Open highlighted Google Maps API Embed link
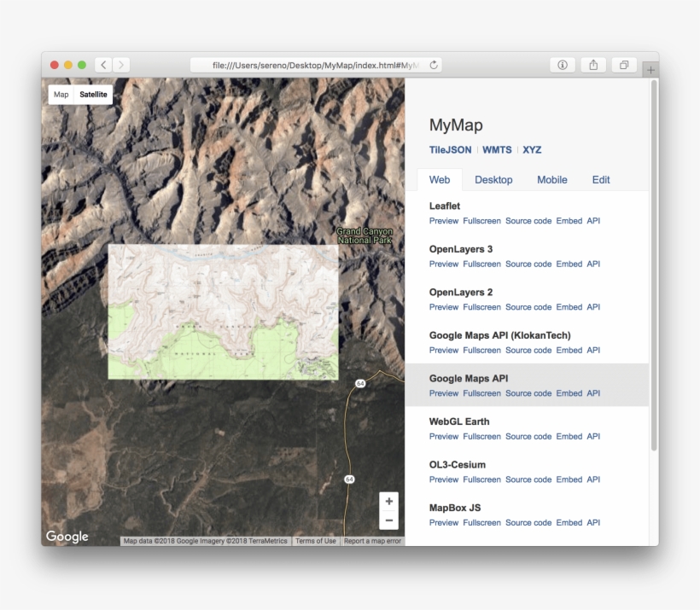Viewport: 700px width, 610px height. click(x=569, y=393)
